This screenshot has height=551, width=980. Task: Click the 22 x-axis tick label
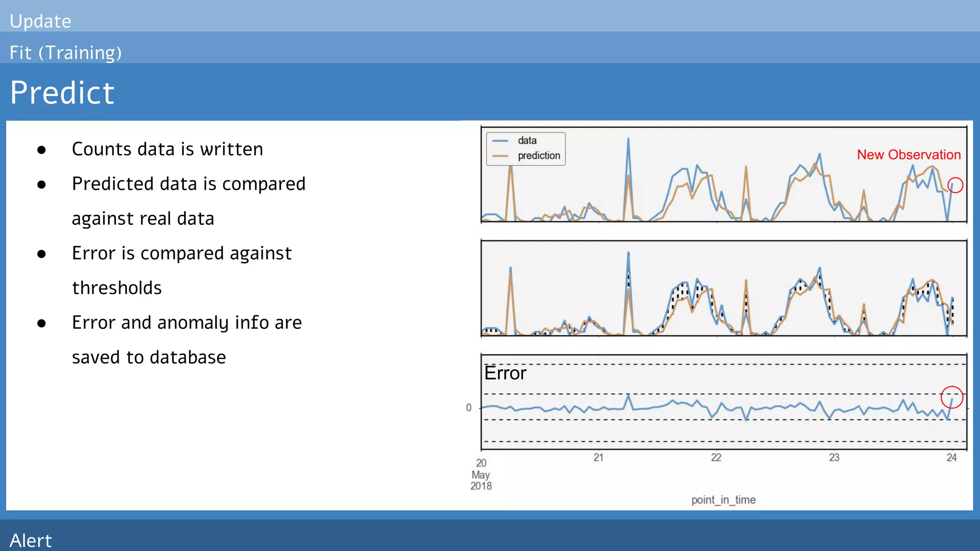coord(716,458)
